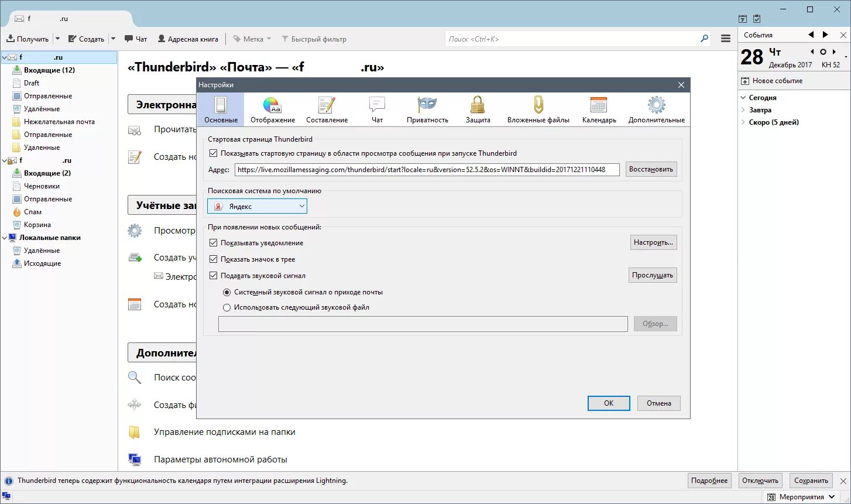Open the hamburger application menu
The image size is (851, 504).
[726, 39]
